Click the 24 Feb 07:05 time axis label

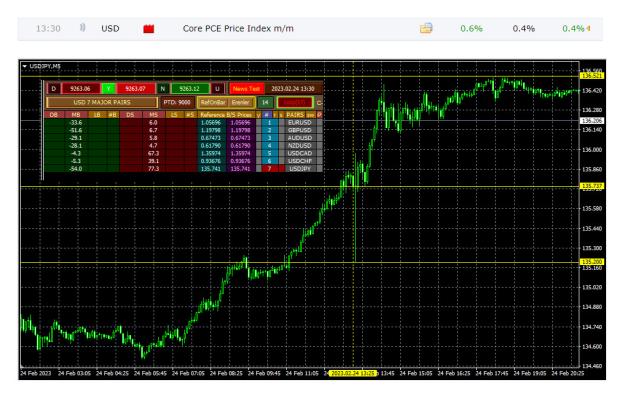pyautogui.click(x=188, y=373)
